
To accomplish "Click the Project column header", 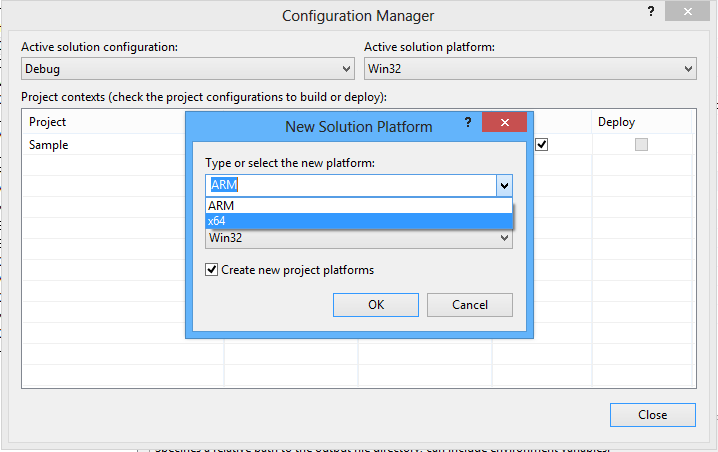I will pos(100,122).
